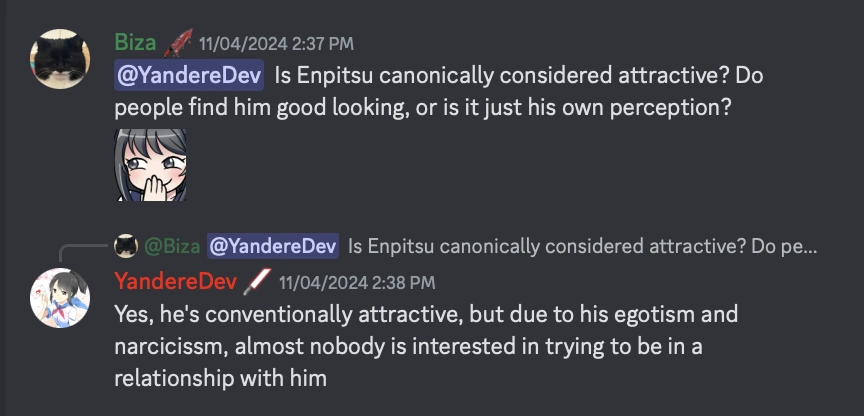Click the @YandereDev mention in Biza's message
Screen dimensions: 864x416
pos(189,75)
